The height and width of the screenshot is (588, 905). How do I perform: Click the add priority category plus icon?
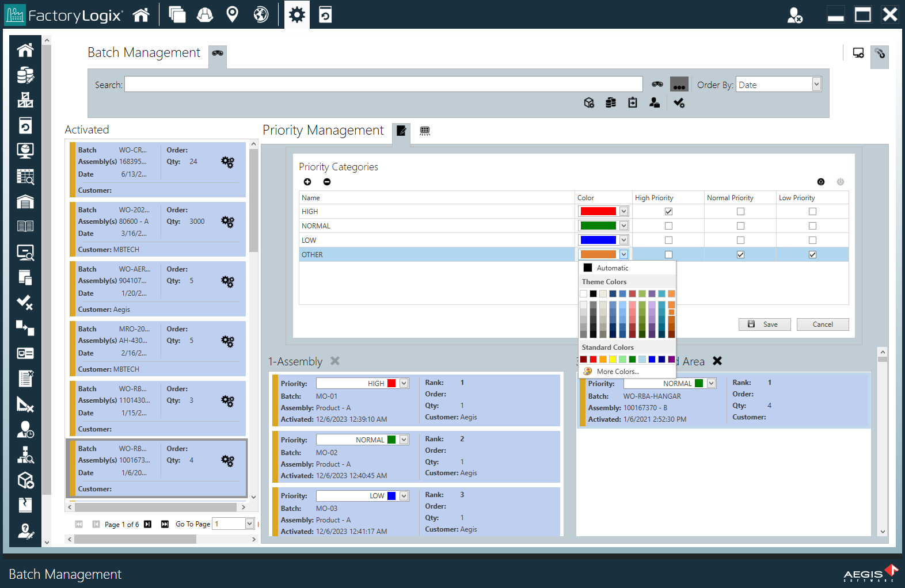tap(307, 182)
